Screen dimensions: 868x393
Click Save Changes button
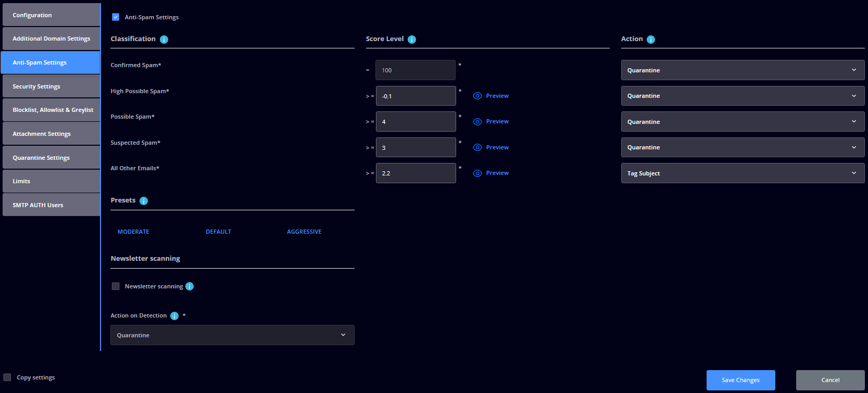pyautogui.click(x=740, y=380)
